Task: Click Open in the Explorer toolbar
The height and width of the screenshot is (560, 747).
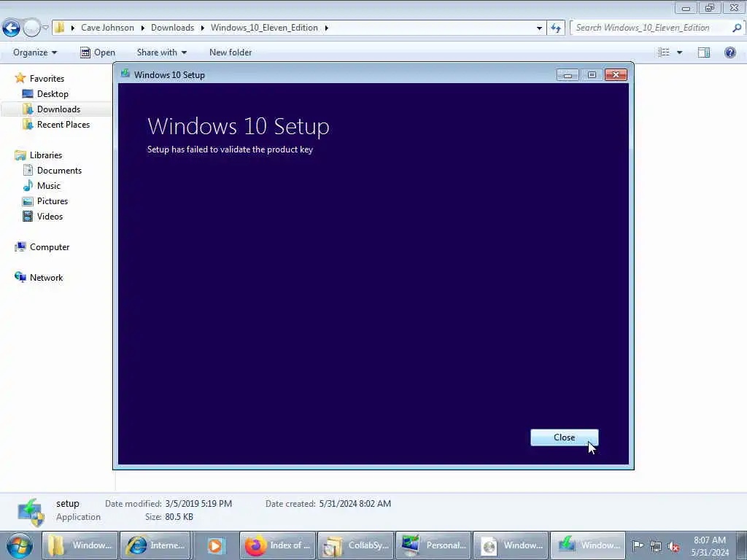Action: [x=98, y=52]
